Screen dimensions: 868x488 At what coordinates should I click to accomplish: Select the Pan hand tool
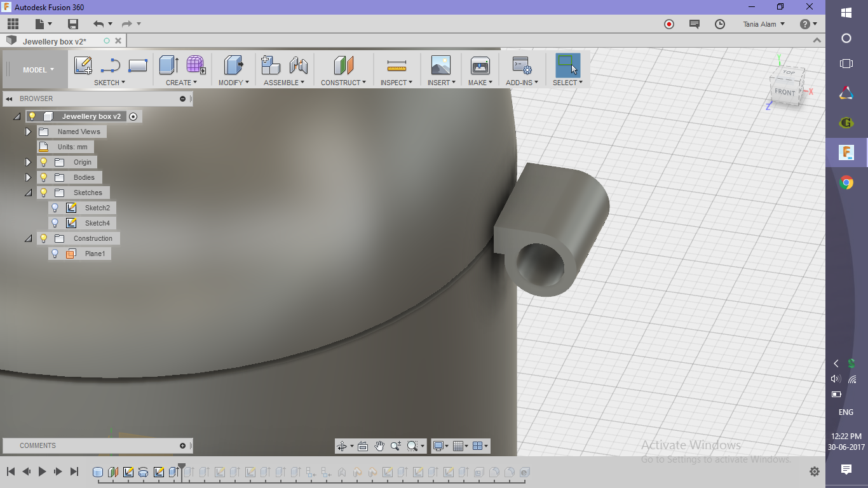(x=379, y=446)
